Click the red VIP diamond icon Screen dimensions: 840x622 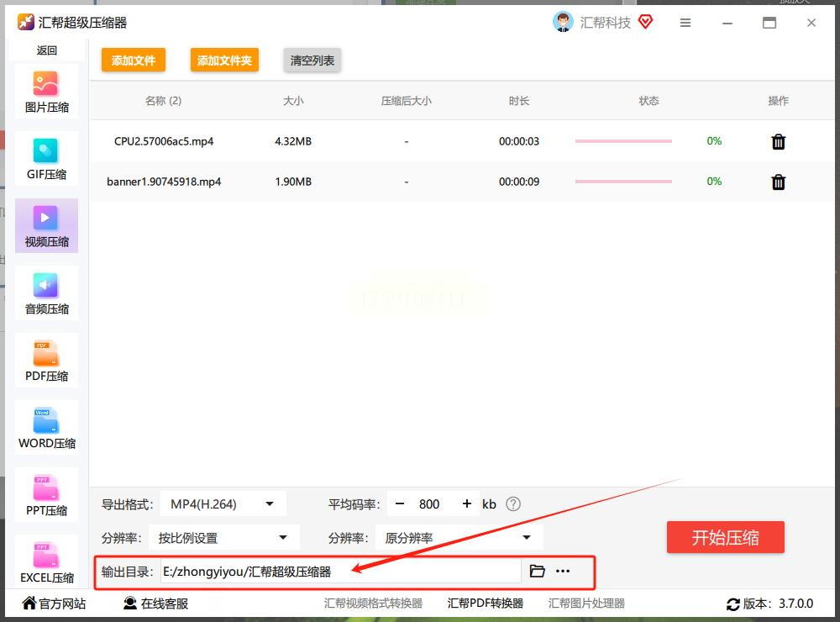point(645,22)
